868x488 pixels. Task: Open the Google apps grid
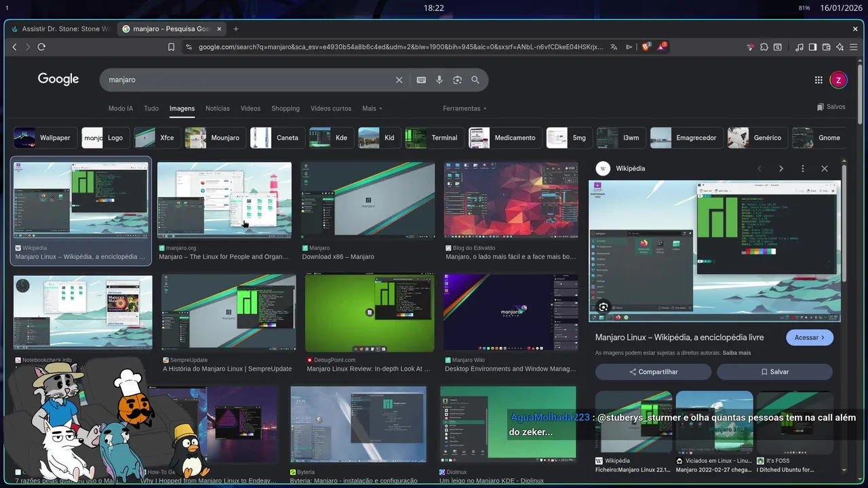(x=818, y=80)
